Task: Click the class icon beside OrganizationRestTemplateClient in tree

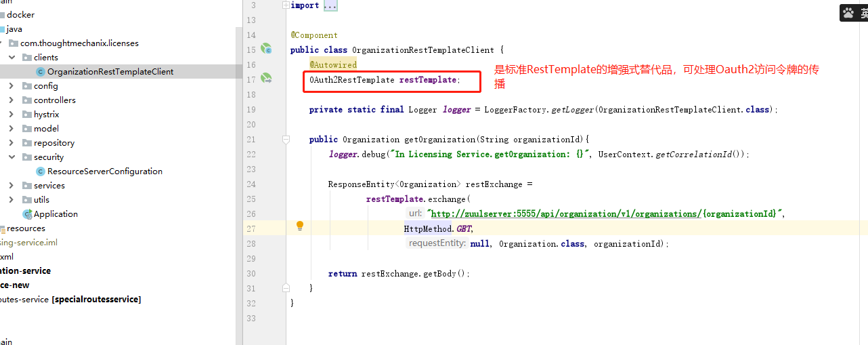Action: coord(41,72)
